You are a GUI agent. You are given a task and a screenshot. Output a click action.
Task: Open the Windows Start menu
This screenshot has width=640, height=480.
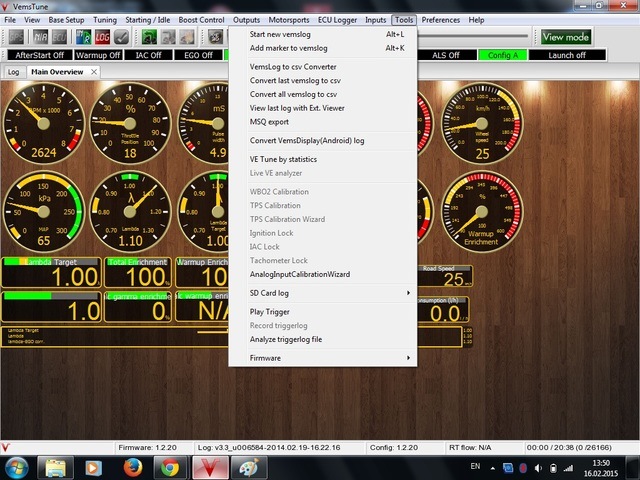click(16, 468)
